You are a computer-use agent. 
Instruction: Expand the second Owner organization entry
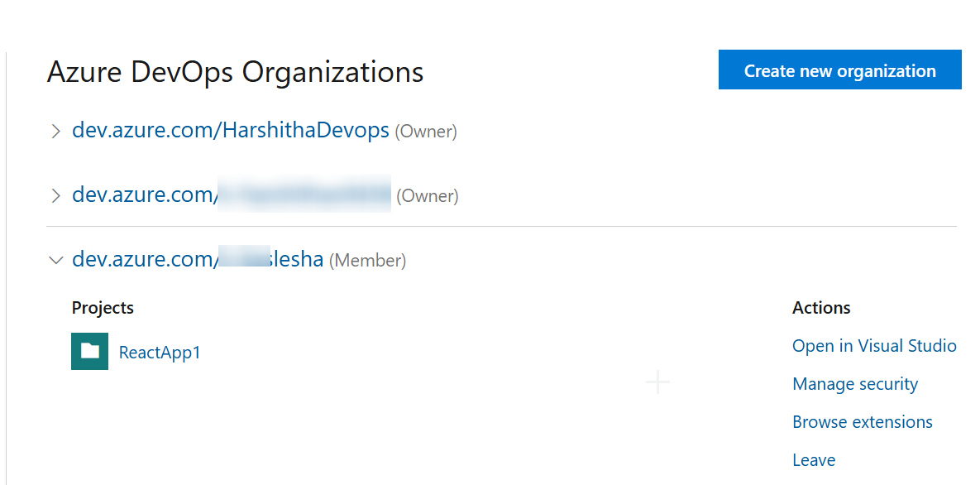(55, 195)
